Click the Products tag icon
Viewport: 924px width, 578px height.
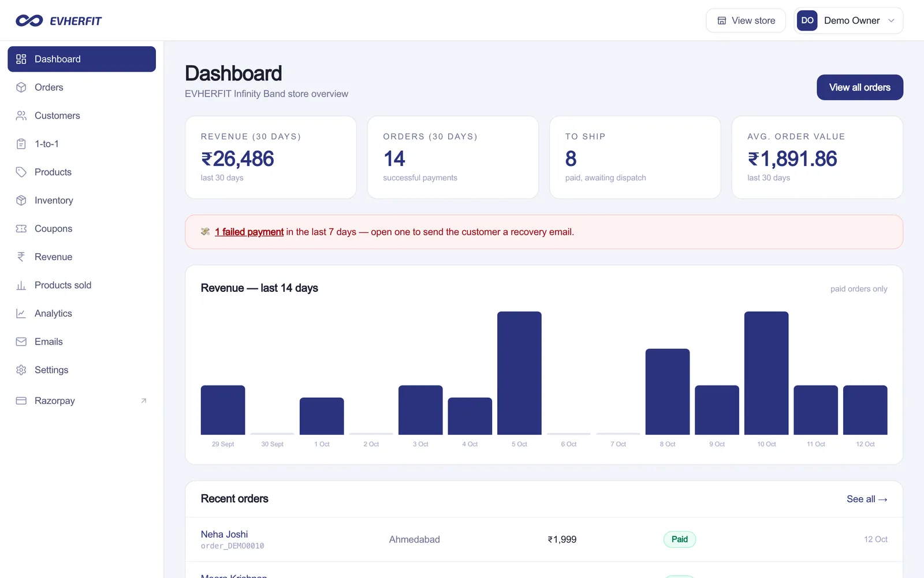21,172
